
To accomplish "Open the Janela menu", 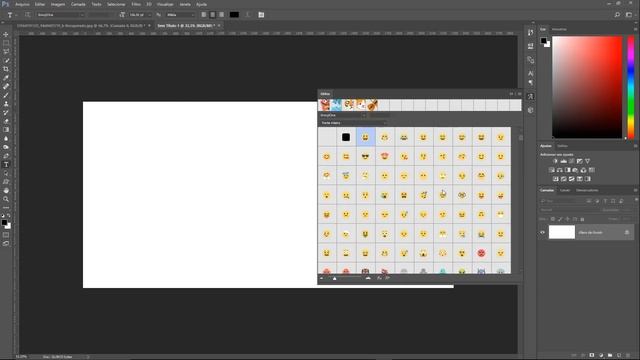I will pyautogui.click(x=185, y=4).
